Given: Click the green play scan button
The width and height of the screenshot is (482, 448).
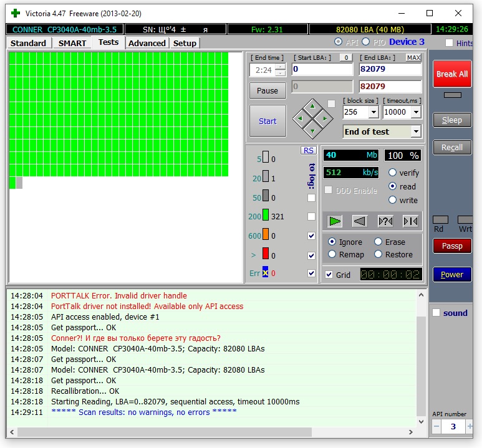Looking at the screenshot, I should coord(334,221).
